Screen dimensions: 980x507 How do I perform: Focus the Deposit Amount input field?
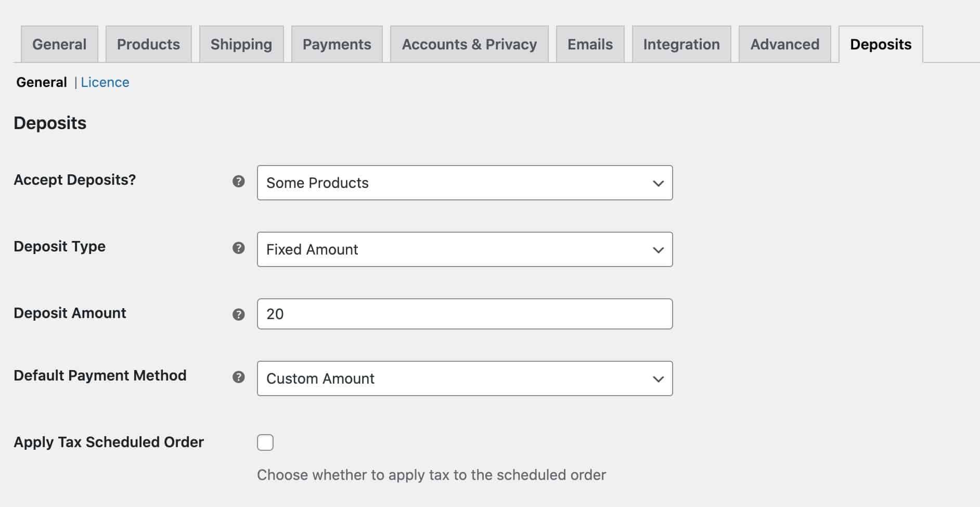465,314
